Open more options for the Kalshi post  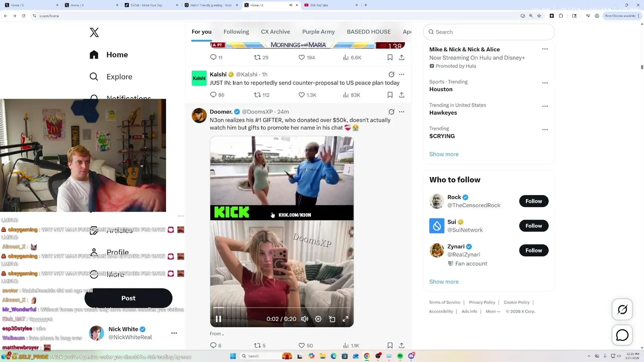[401, 74]
